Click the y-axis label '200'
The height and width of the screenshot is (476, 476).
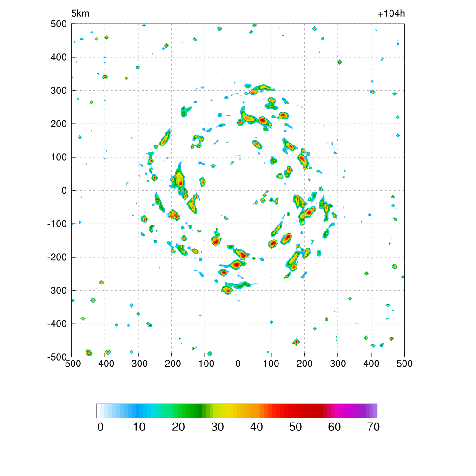pyautogui.click(x=59, y=124)
